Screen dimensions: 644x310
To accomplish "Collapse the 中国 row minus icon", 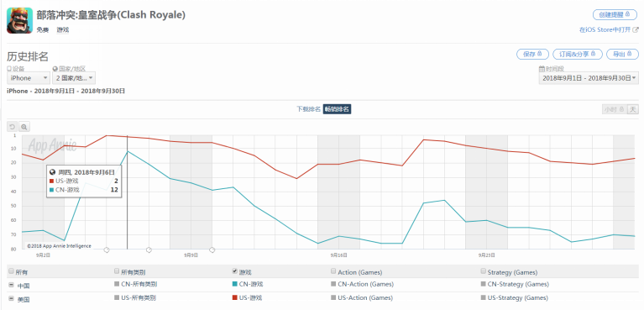I will point(12,285).
